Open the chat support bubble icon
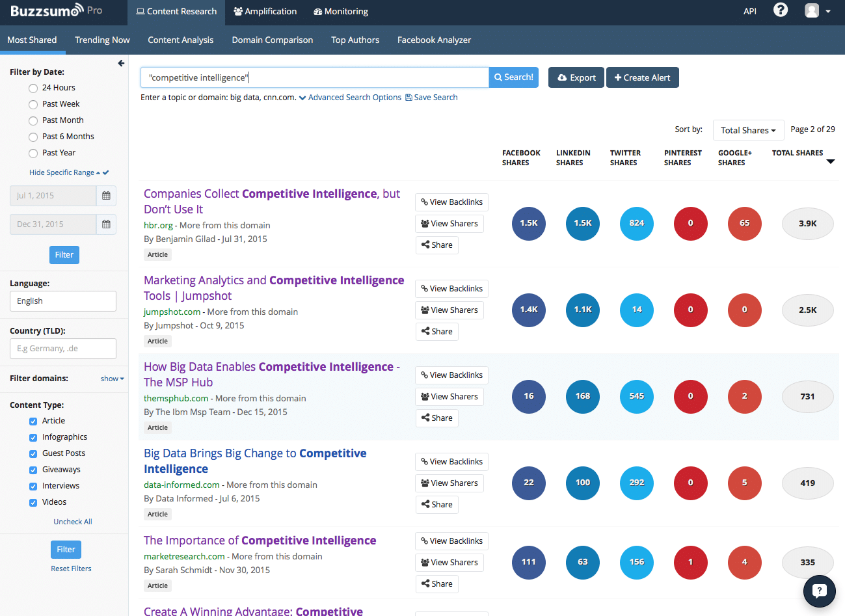 pyautogui.click(x=820, y=591)
